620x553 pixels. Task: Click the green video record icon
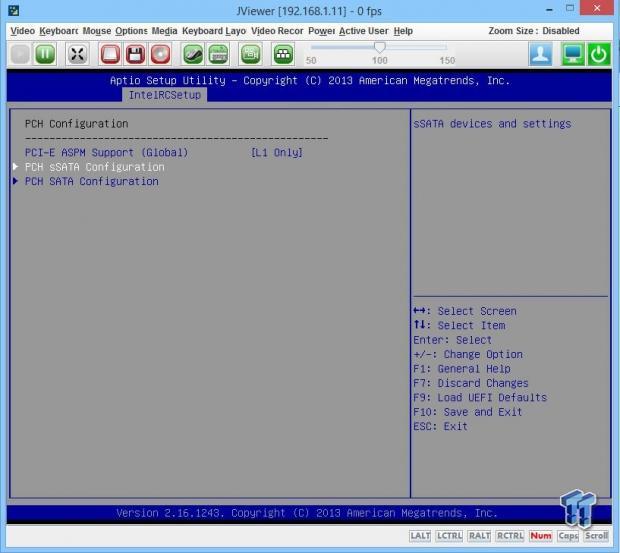click(x=251, y=54)
